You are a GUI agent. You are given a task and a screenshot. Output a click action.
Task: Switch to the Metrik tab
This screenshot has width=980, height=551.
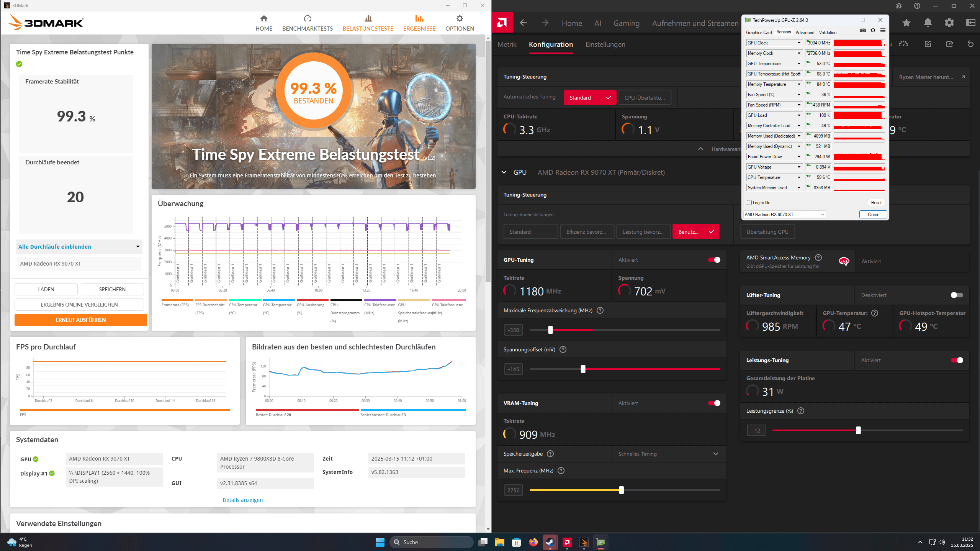click(x=507, y=44)
